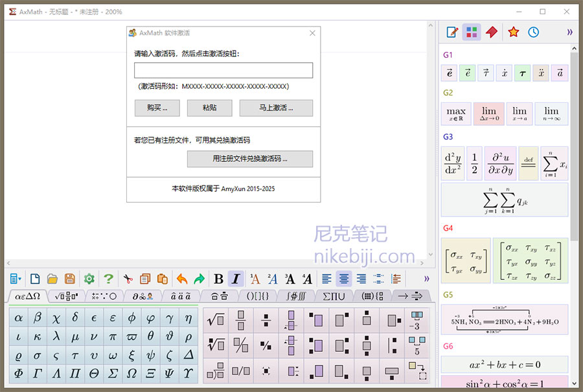The image size is (583, 392).
Task: Insert the bold tau symbol in G1
Action: (x=523, y=73)
